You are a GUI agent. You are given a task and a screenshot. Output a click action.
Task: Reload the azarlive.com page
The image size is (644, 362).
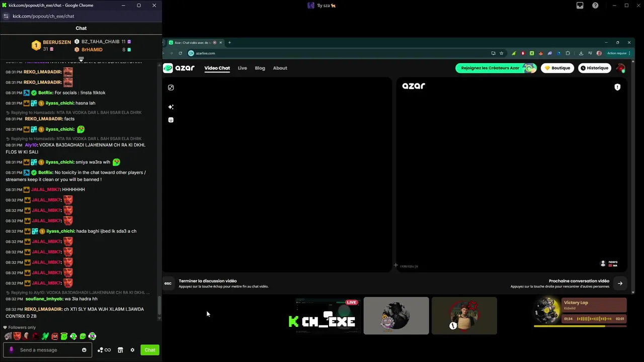click(x=180, y=53)
